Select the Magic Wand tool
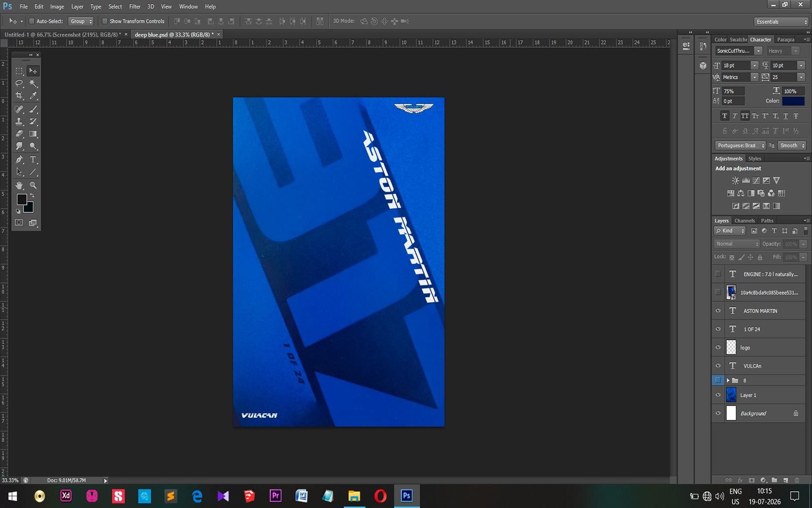The width and height of the screenshot is (812, 508). (33, 83)
